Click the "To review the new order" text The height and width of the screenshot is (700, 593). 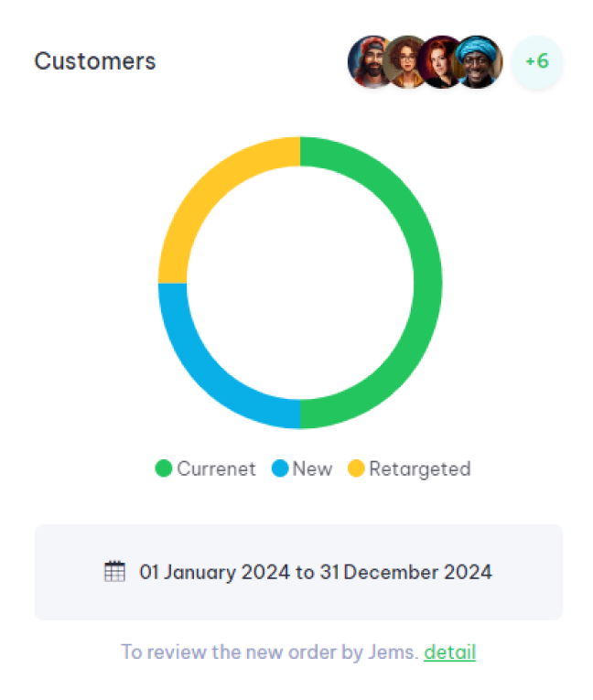pos(269,652)
